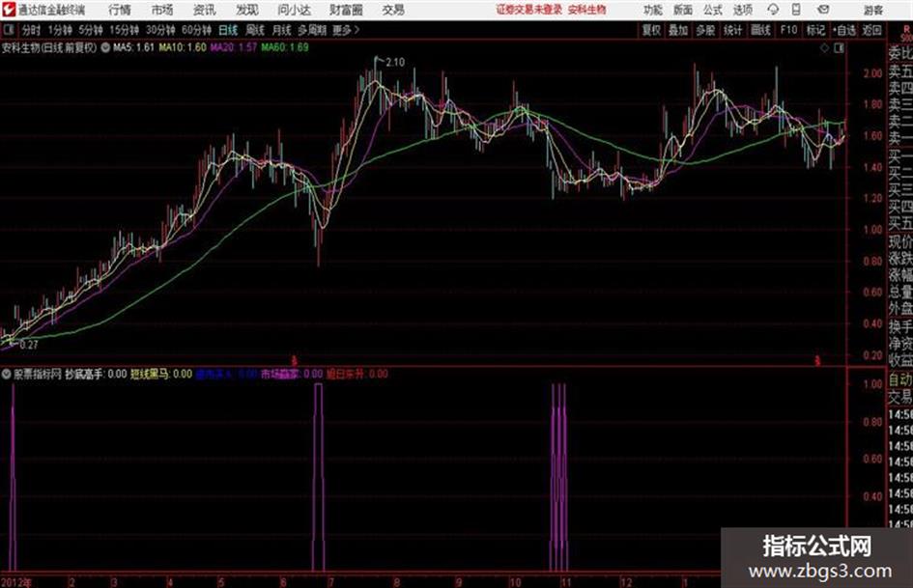Click the headset customer service icon
The width and height of the screenshot is (913, 588).
[773, 10]
